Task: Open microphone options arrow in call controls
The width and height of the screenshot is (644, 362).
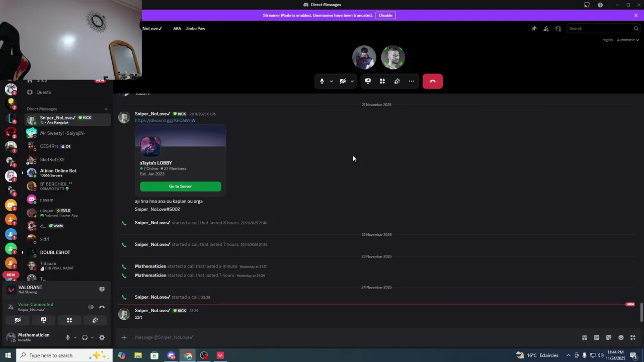Action: [331, 81]
